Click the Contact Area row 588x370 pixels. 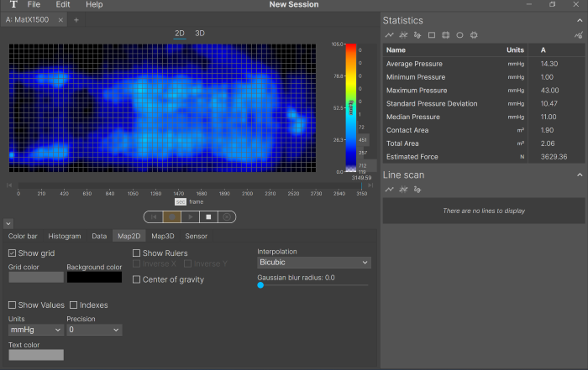483,130
